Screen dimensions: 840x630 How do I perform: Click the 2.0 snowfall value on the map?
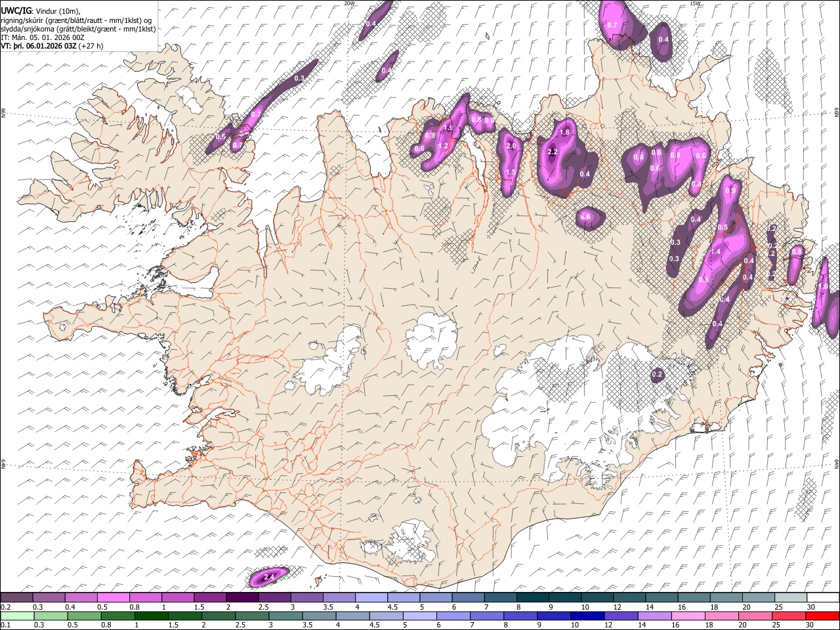(512, 146)
